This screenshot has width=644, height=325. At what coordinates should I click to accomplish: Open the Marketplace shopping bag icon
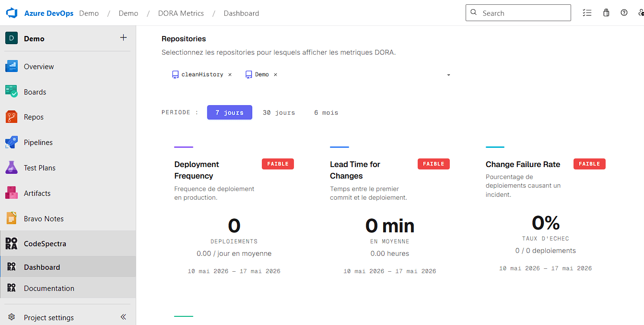[606, 13]
